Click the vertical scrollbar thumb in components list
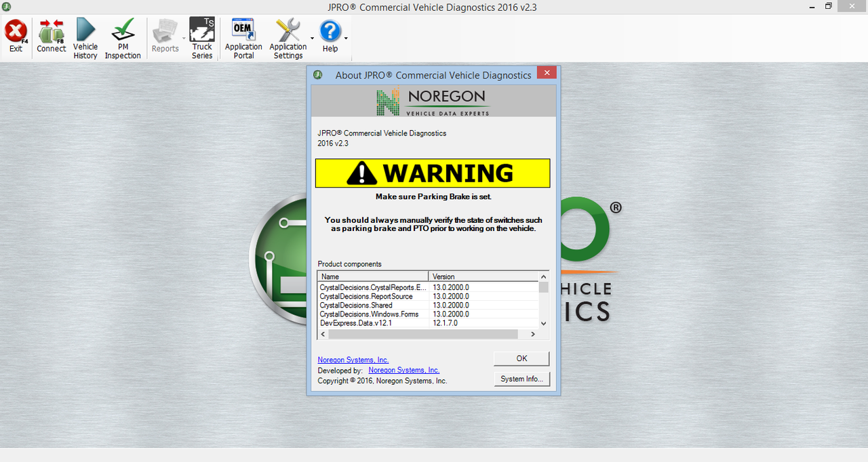 pyautogui.click(x=543, y=287)
